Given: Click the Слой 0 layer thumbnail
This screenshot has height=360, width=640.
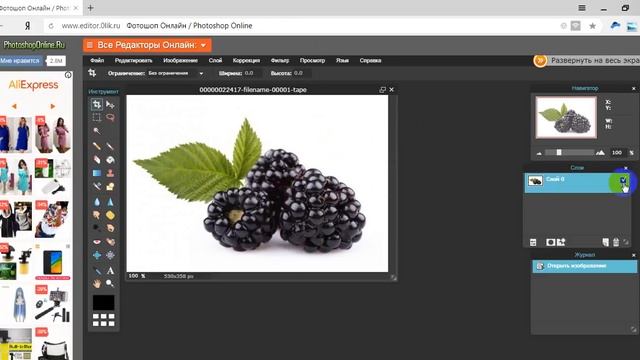Looking at the screenshot, I should tap(535, 180).
